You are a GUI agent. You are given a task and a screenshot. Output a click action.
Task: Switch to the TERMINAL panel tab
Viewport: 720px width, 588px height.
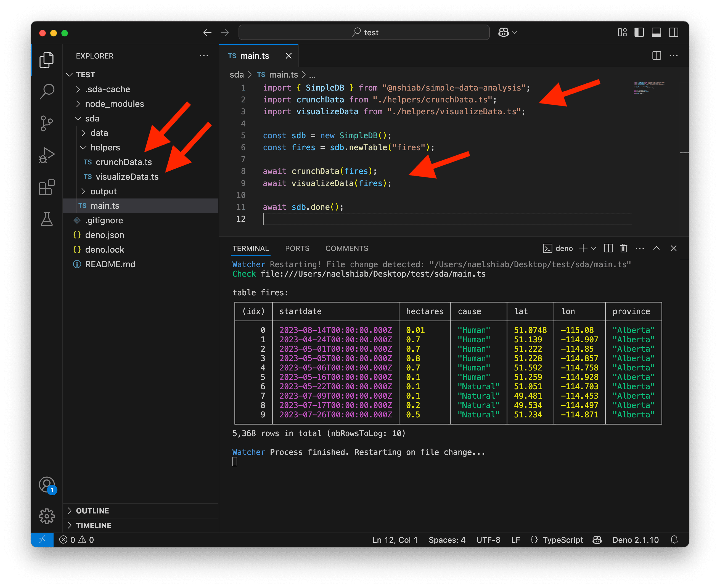(251, 248)
